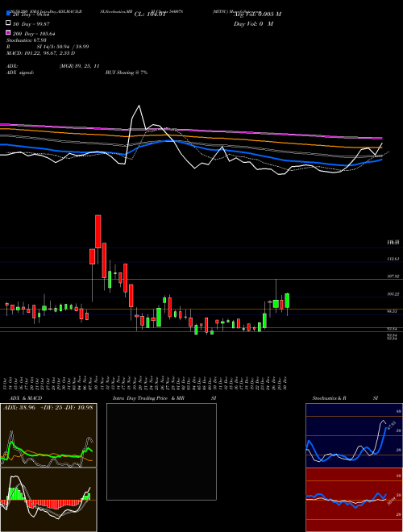Click the 'MACD: 101.22, 98.67, 2.55 D' text
403x532 pixels.
coord(41,53)
